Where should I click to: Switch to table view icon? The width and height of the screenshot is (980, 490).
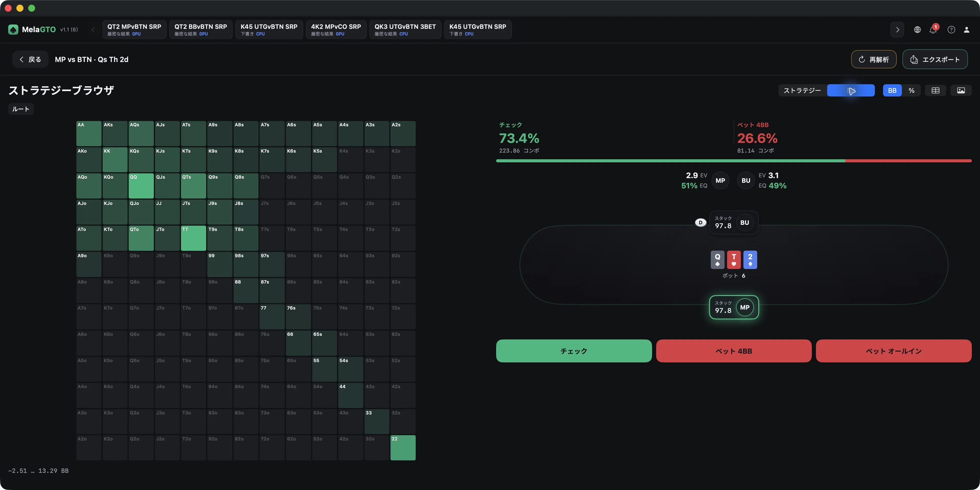coord(936,91)
